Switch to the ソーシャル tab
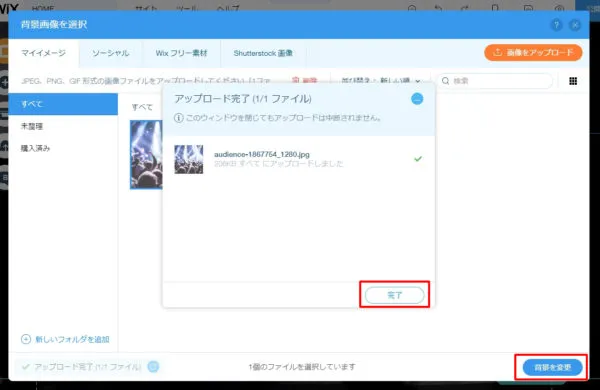Image resolution: width=600 pixels, height=390 pixels. (111, 53)
